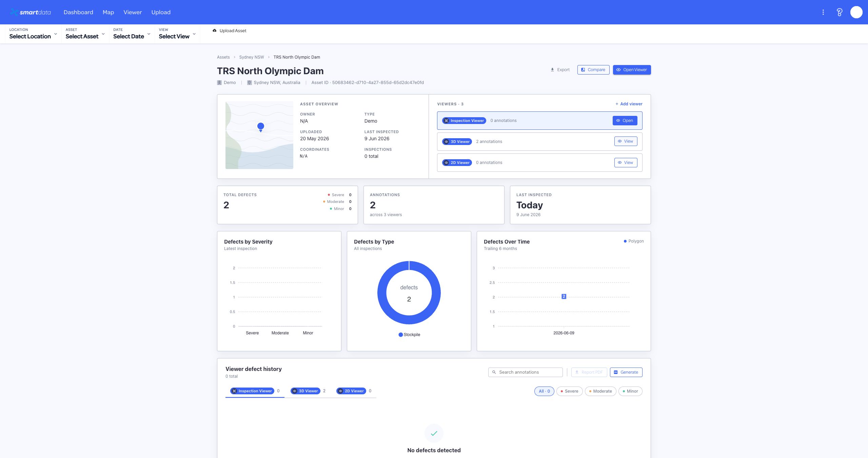Toggle the Stockpile legend in Defects by Type
This screenshot has height=458, width=868.
pyautogui.click(x=409, y=335)
